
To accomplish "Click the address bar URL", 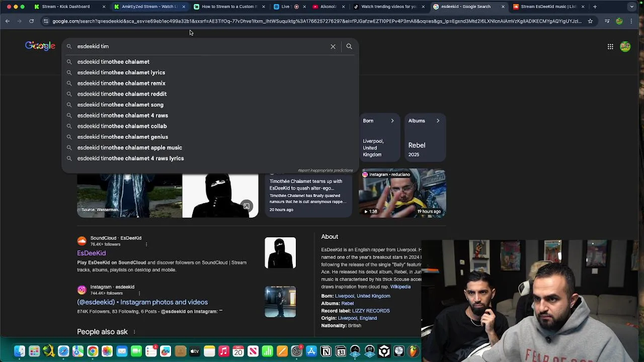I will click(317, 21).
